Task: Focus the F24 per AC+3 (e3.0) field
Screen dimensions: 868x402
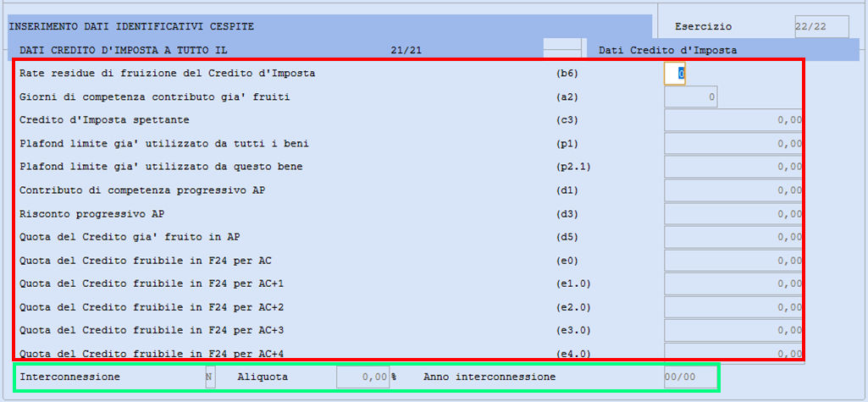Action: coord(733,331)
